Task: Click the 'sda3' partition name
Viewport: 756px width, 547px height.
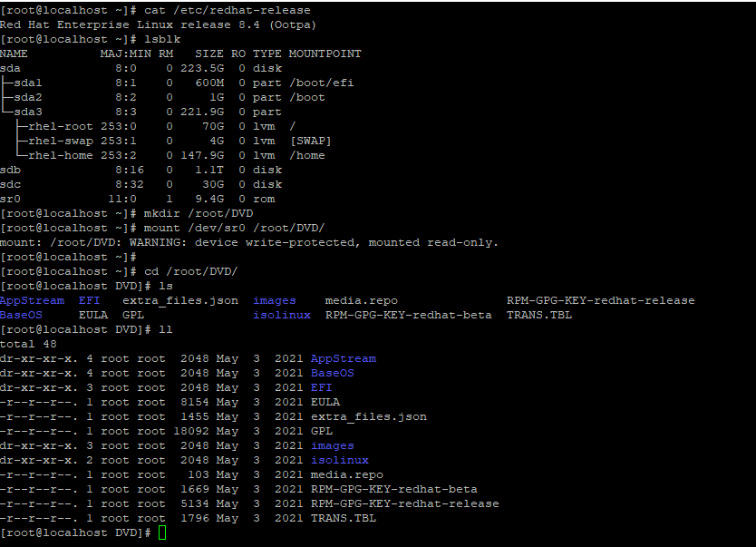Action: tap(28, 112)
